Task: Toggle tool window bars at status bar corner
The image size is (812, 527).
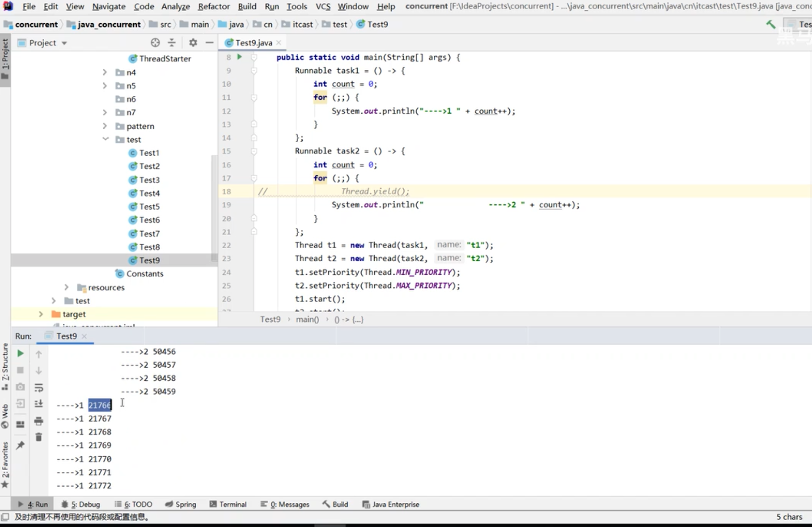Action: pyautogui.click(x=5, y=517)
